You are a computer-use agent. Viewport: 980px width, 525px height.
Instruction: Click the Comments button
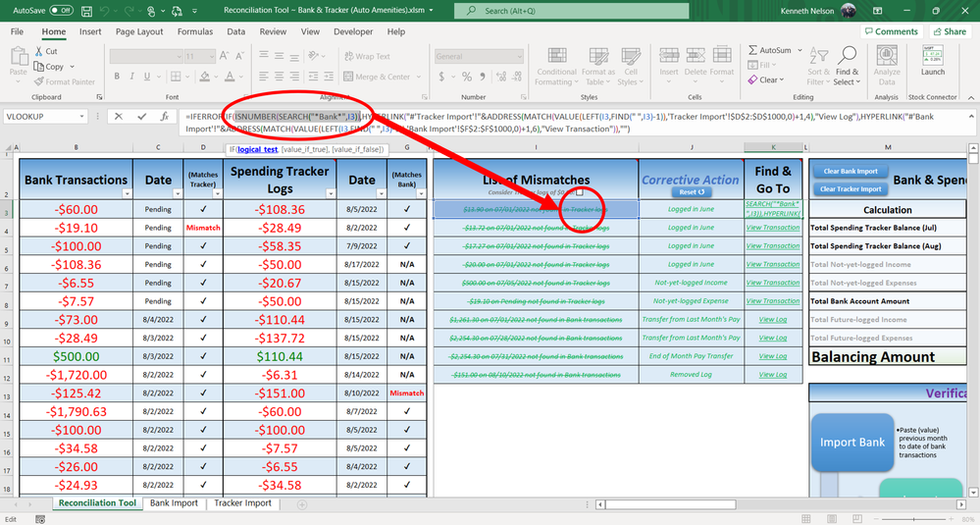tap(892, 31)
